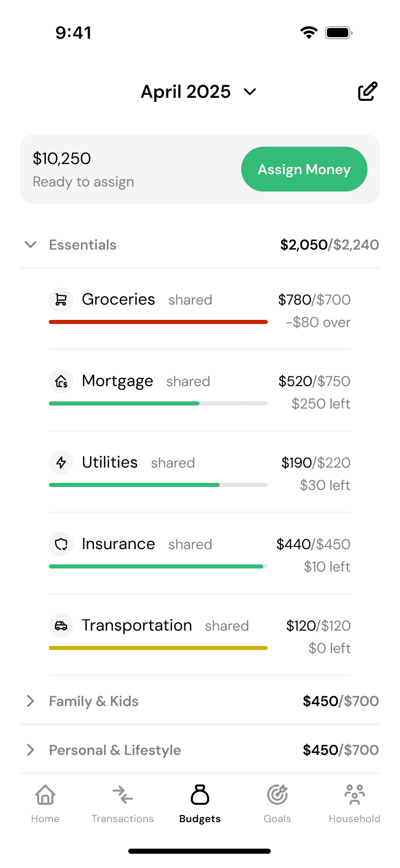Screen dimensions: 400x868
Task: Tap the Wi-Fi status icon
Action: coord(308,33)
